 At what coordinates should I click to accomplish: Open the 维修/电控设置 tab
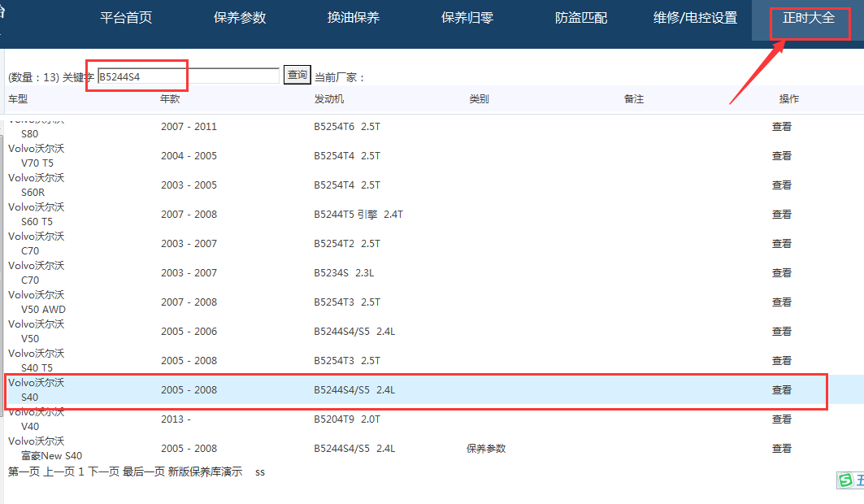696,18
